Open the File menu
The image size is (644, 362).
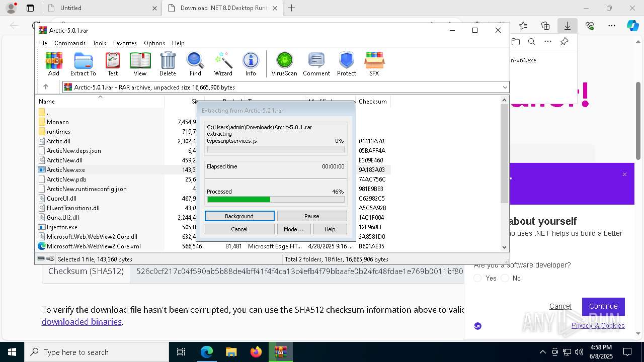(x=43, y=43)
